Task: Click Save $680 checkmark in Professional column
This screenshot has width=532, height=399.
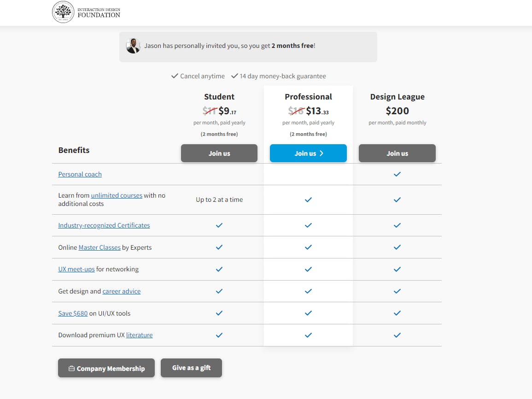Action: click(308, 313)
